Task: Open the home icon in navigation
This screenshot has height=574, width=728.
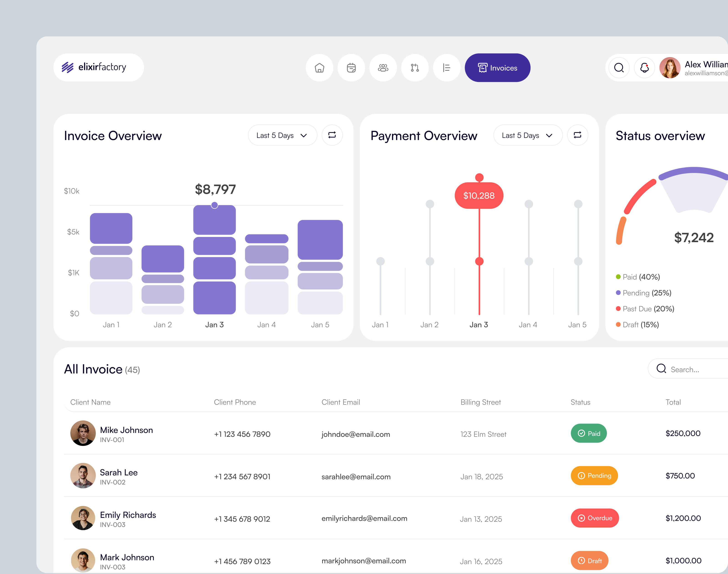Action: [x=319, y=68]
